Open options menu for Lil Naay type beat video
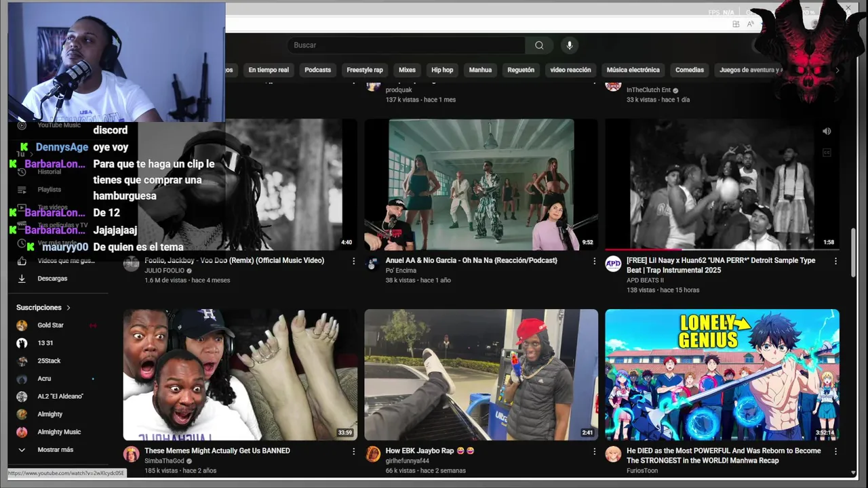Image resolution: width=868 pixels, height=488 pixels. 835,261
